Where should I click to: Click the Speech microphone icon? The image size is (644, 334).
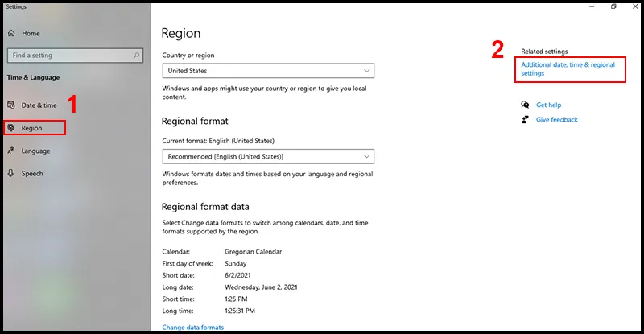click(11, 173)
